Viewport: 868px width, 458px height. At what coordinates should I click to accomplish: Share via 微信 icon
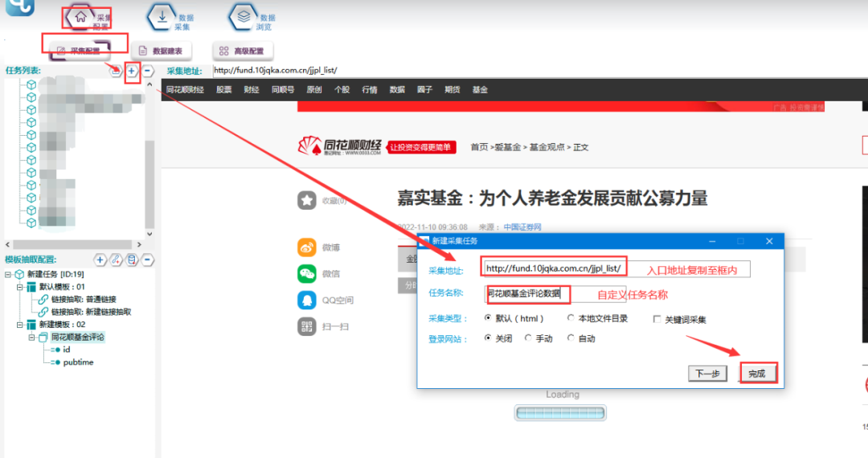pyautogui.click(x=307, y=273)
